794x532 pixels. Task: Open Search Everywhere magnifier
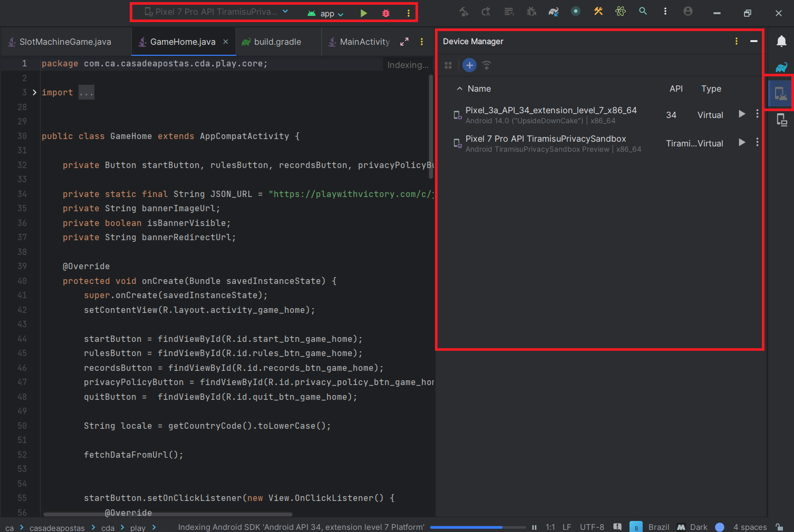tap(643, 11)
